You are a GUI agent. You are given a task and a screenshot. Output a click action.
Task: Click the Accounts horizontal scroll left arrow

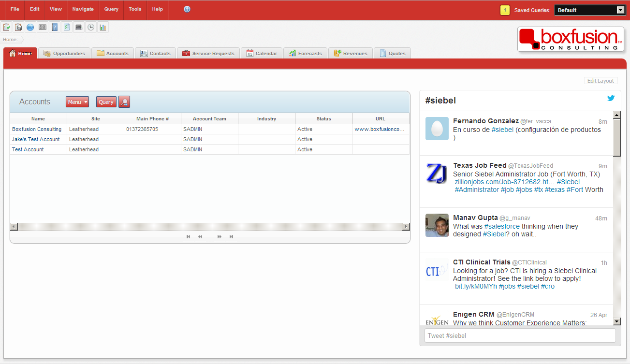(x=14, y=227)
